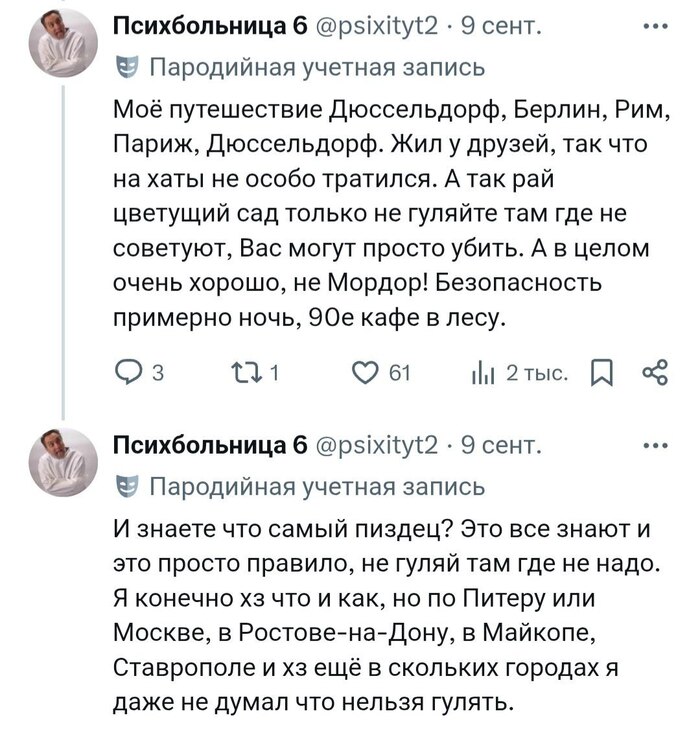Open second tweet's 9 сент. timestamp

tap(499, 445)
